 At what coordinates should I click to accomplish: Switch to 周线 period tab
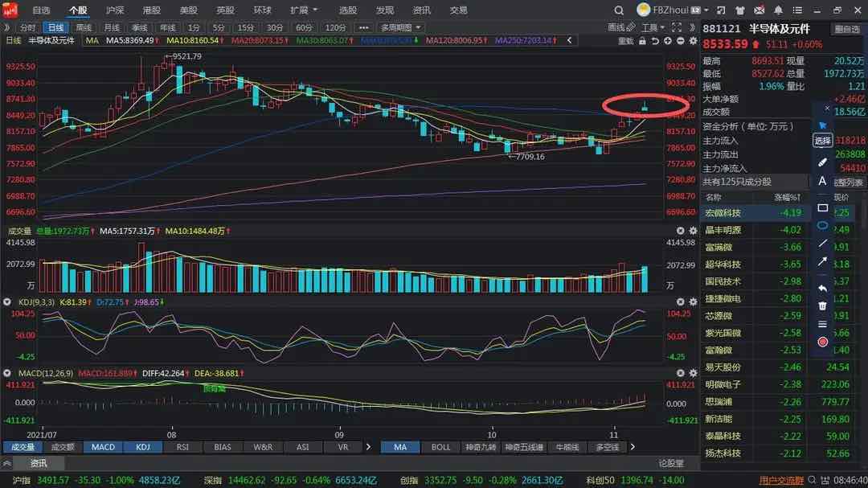click(x=84, y=27)
